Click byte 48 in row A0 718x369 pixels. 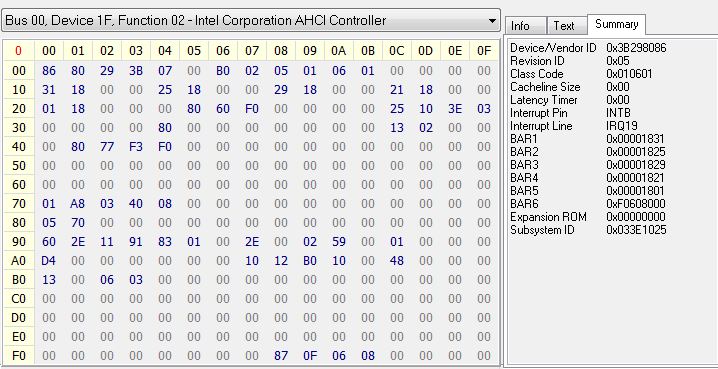[397, 260]
